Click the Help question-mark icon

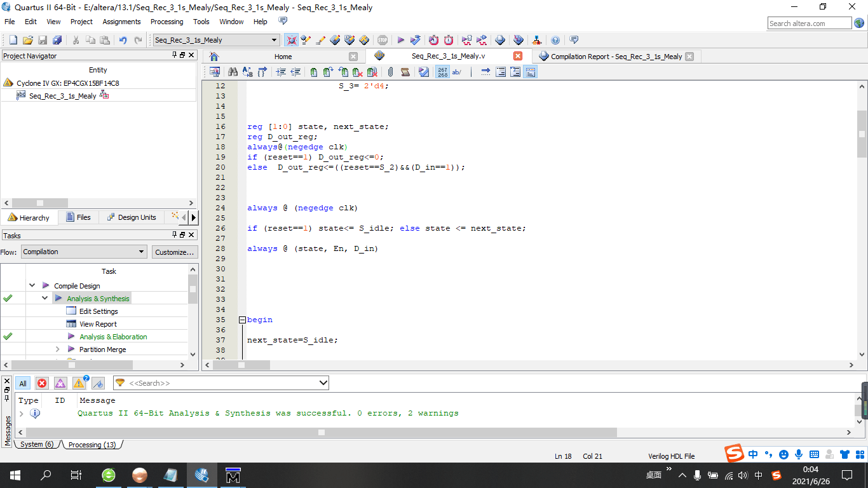pos(555,40)
